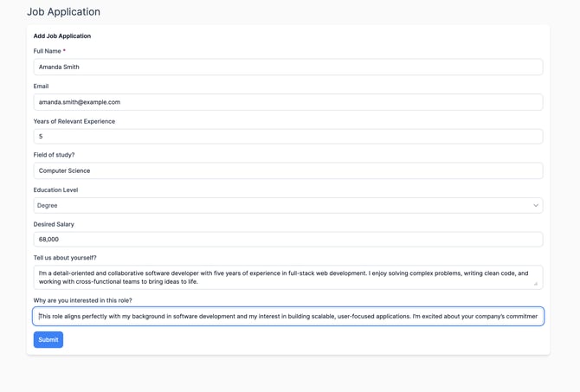The height and width of the screenshot is (392, 580).
Task: Click the chevron arrow in Education Level
Action: [x=535, y=206]
